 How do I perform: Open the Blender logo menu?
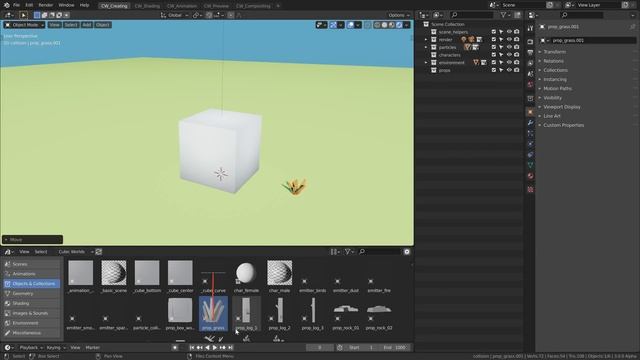pos(6,5)
